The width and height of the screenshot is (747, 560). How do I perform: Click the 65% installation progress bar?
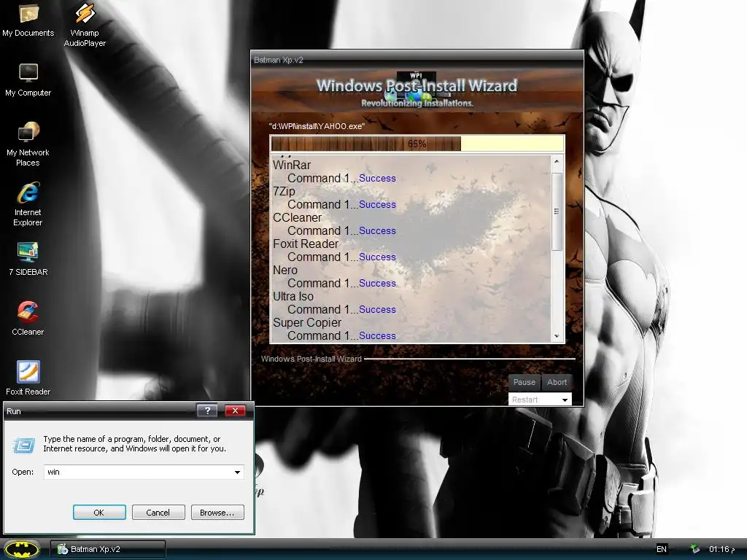coord(417,144)
